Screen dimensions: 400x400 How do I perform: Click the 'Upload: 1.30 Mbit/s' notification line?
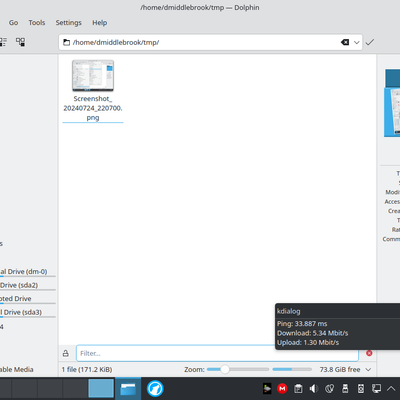[x=308, y=342]
